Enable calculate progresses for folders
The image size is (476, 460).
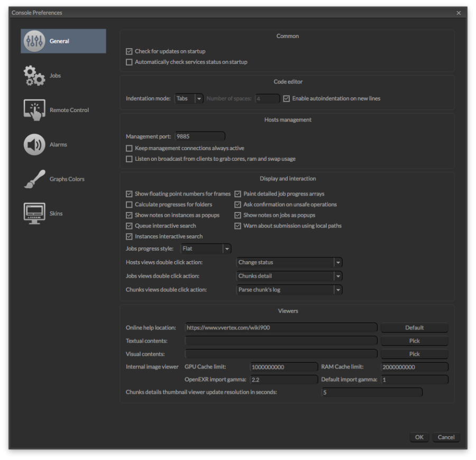coord(129,204)
